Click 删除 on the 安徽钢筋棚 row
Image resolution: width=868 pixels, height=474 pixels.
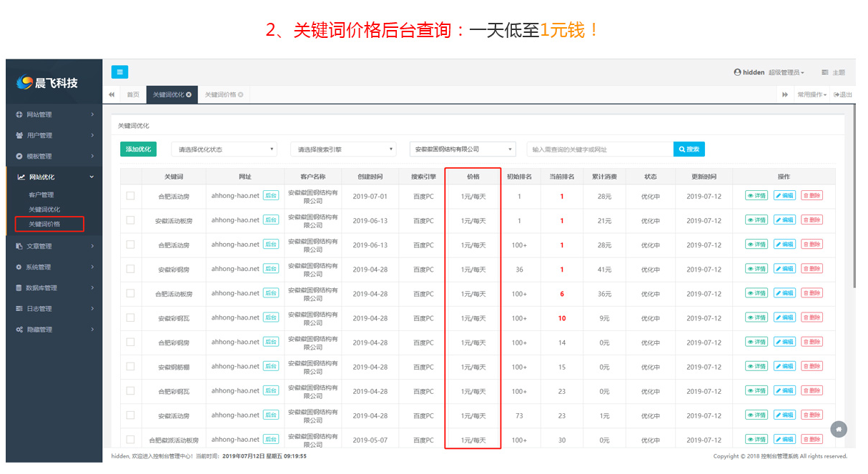point(812,366)
